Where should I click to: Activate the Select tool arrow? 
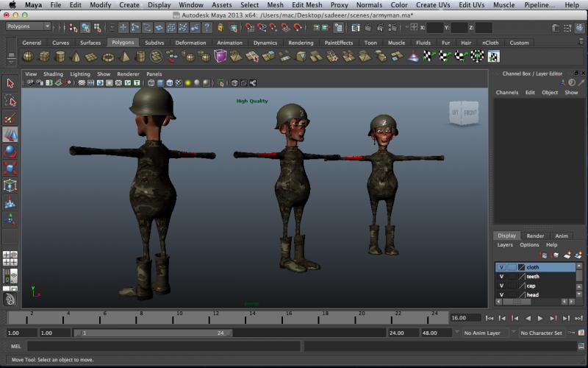point(10,83)
